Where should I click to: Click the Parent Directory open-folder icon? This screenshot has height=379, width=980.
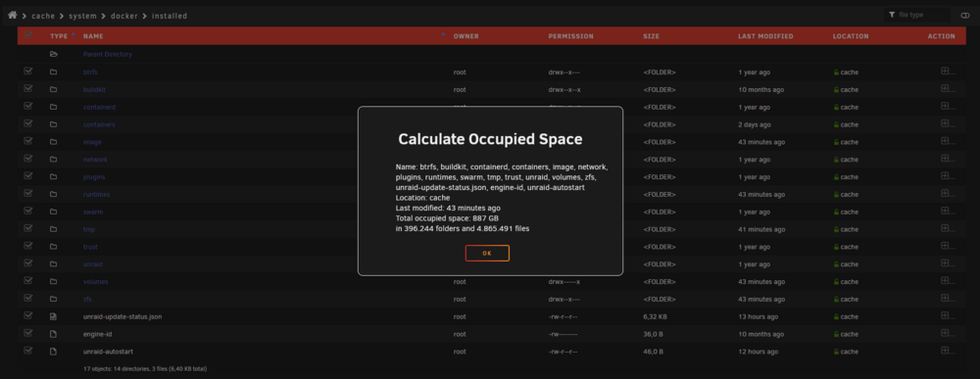pyautogui.click(x=54, y=54)
